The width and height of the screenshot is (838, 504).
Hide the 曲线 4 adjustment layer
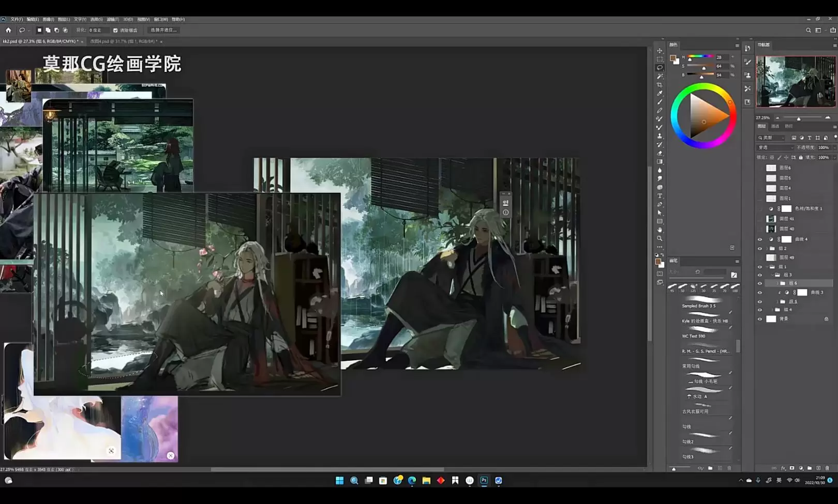pyautogui.click(x=760, y=239)
